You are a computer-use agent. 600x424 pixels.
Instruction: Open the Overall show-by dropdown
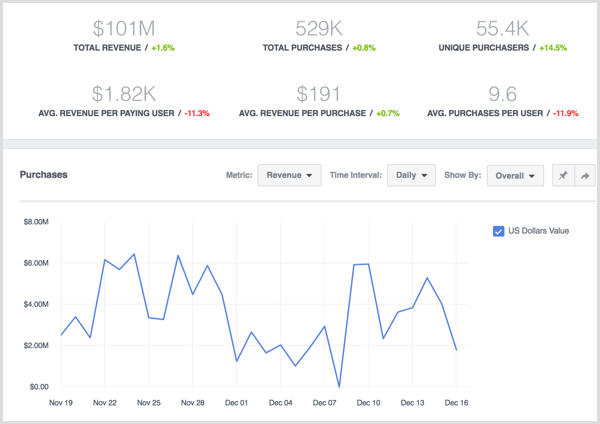point(515,176)
